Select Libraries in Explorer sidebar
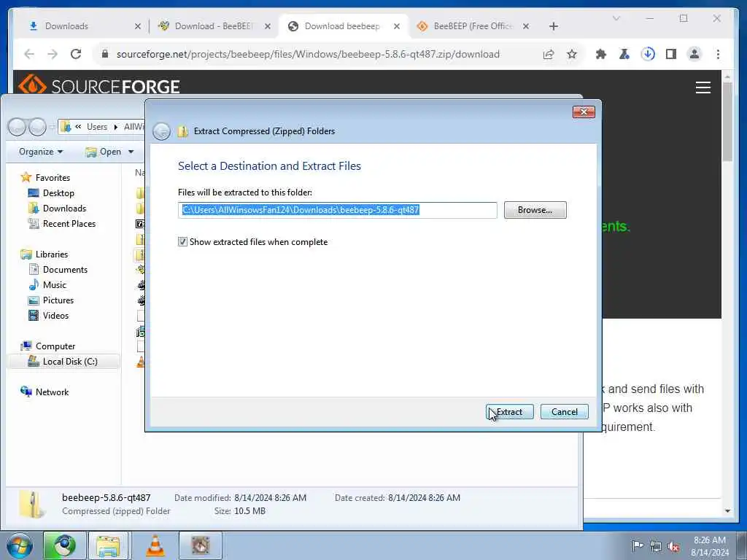 click(52, 254)
